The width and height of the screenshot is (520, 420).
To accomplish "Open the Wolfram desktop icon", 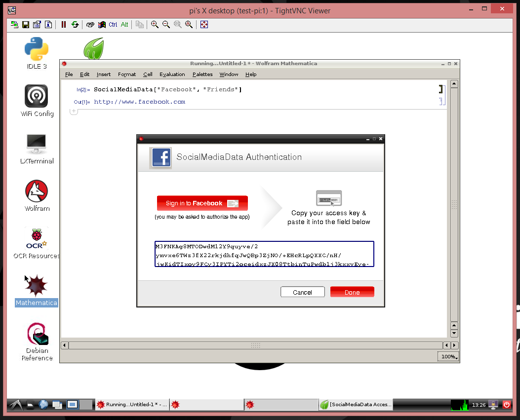I will pyautogui.click(x=37, y=195).
